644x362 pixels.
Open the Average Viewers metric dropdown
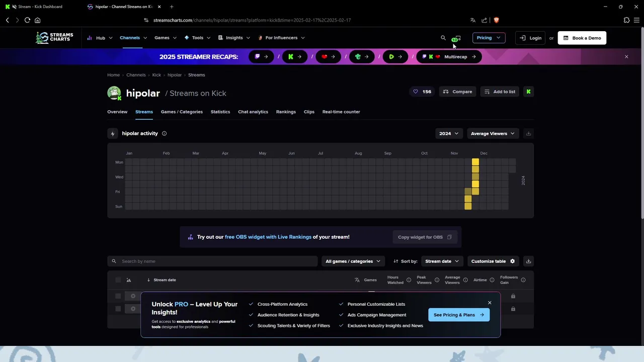[493, 133]
